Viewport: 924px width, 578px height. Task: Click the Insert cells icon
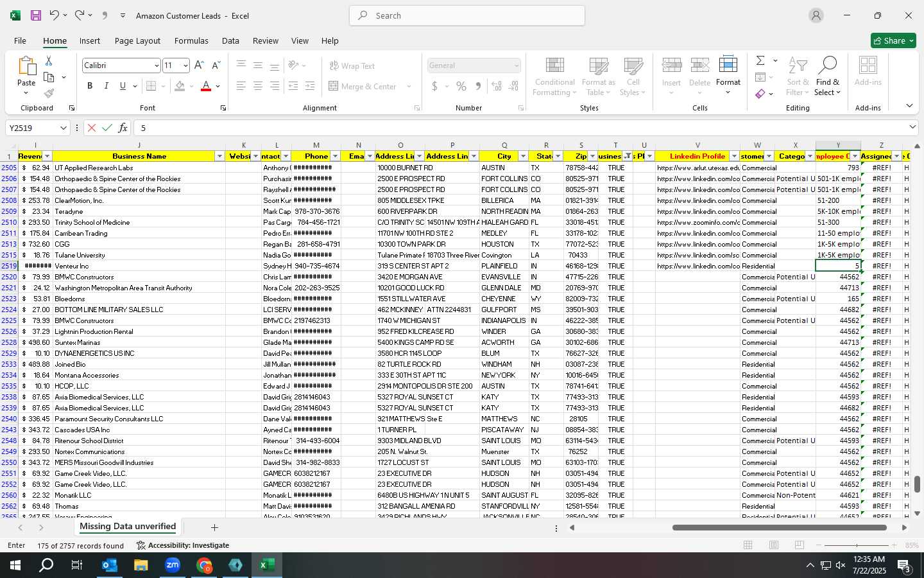point(671,66)
